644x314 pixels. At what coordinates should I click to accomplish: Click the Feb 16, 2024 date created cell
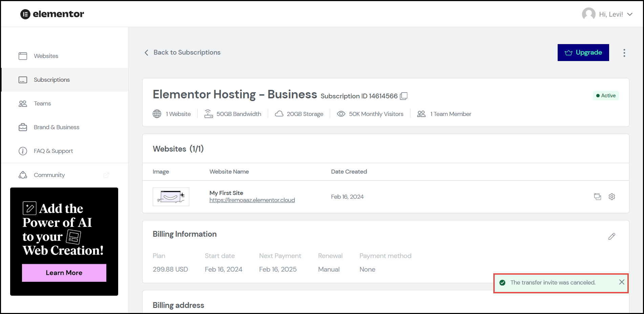(347, 197)
